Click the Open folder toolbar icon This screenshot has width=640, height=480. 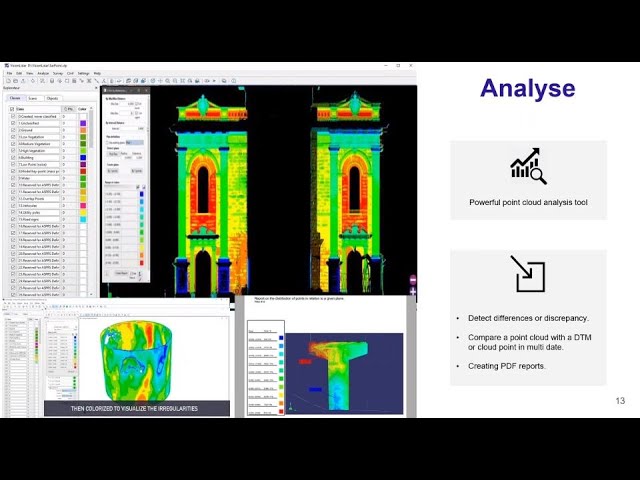pos(15,81)
